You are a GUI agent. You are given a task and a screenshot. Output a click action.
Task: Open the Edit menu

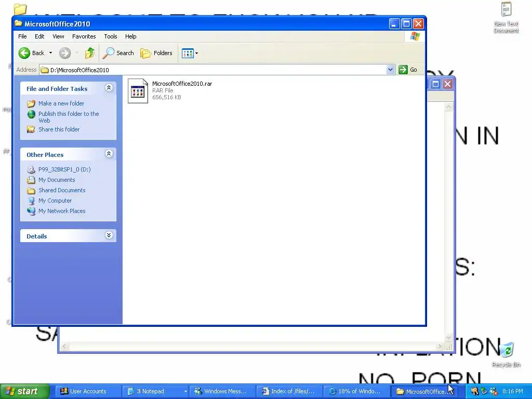coord(39,36)
